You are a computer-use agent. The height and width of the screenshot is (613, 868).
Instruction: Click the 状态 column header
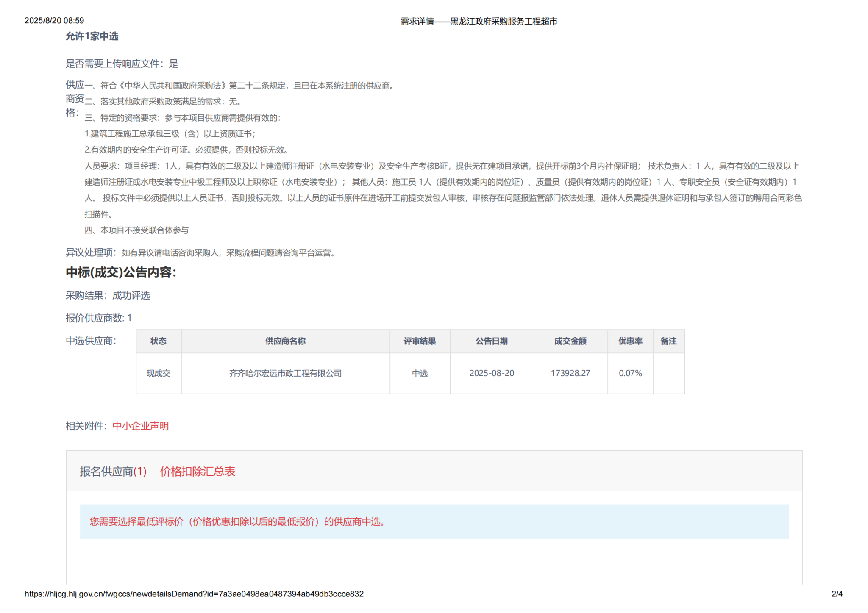tap(159, 341)
